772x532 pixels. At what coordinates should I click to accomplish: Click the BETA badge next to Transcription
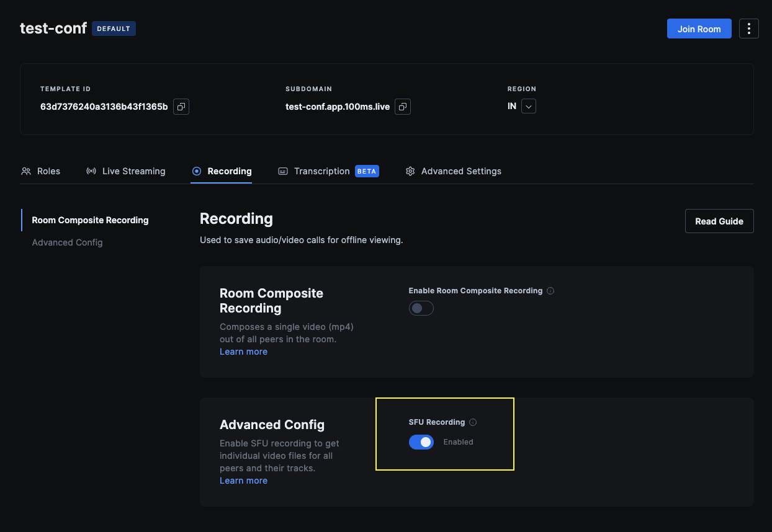pos(367,171)
